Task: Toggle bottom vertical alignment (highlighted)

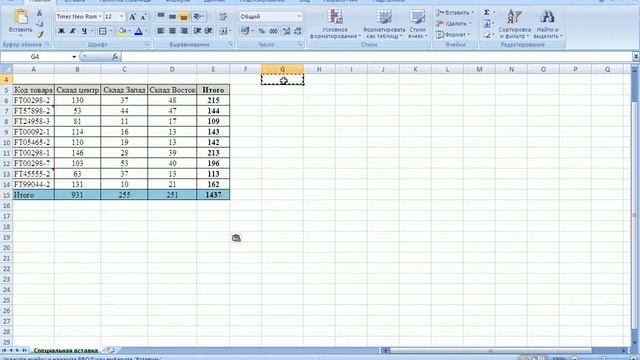Action: click(184, 17)
